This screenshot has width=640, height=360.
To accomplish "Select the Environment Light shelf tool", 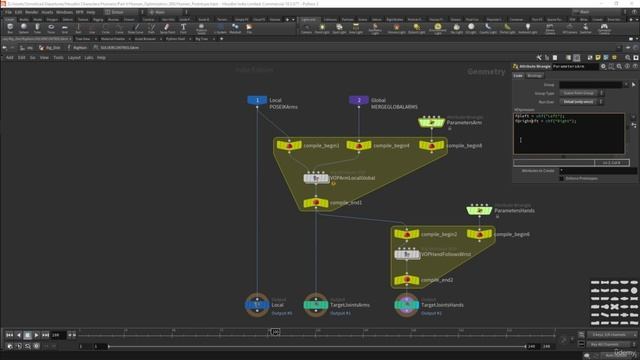I will pyautogui.click(x=438, y=28).
